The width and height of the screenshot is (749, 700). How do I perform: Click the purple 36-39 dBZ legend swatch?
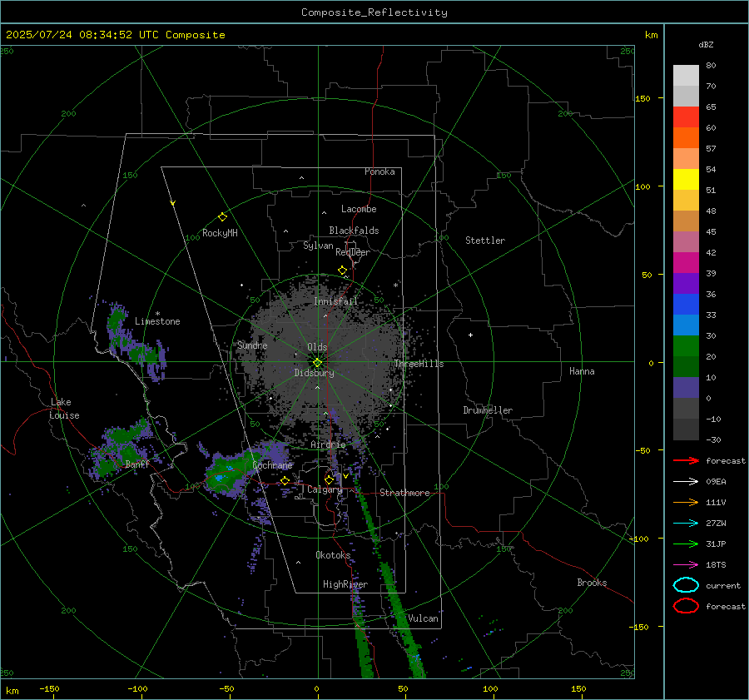(686, 283)
